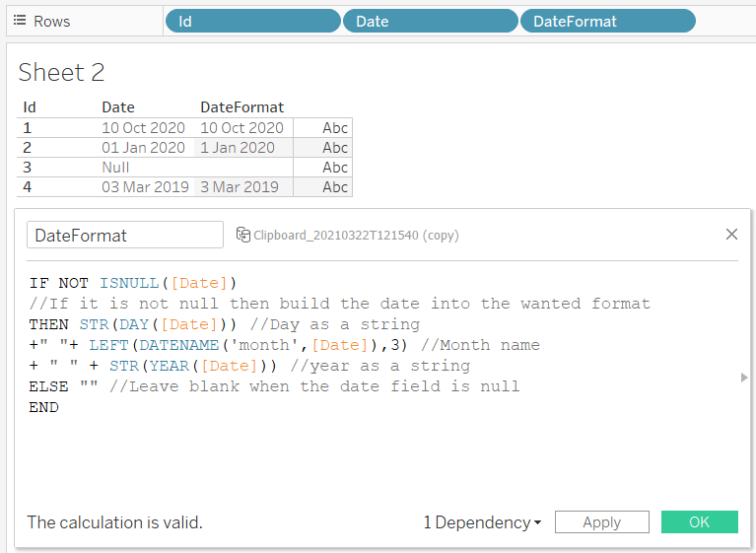Viewport: 756px width, 553px height.
Task: Edit the DateFormat calculation name field
Action: 125,235
